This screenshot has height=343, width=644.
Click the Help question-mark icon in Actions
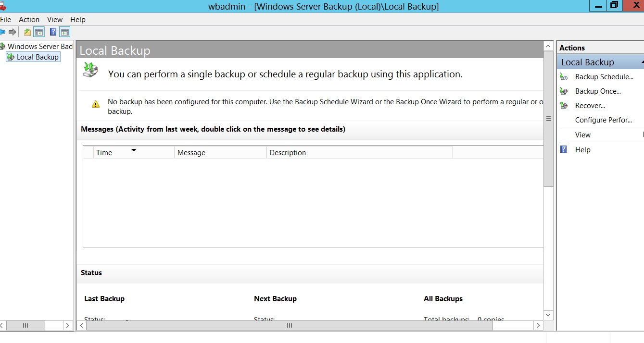pyautogui.click(x=564, y=149)
